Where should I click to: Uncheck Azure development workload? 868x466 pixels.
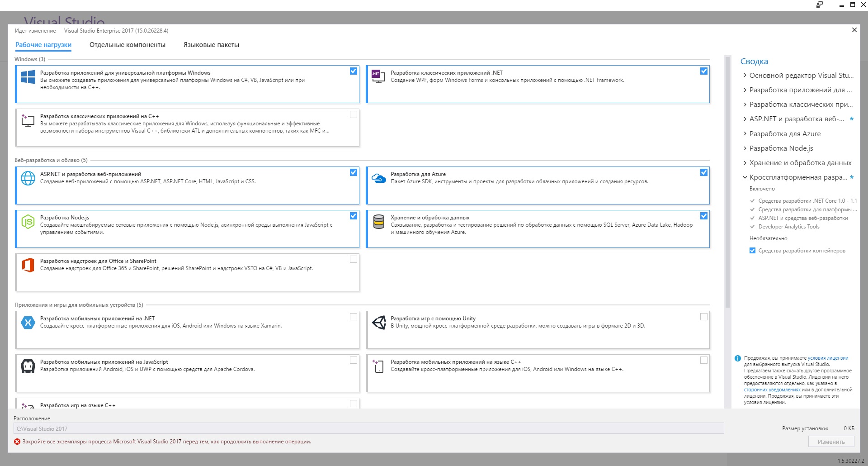coord(704,172)
